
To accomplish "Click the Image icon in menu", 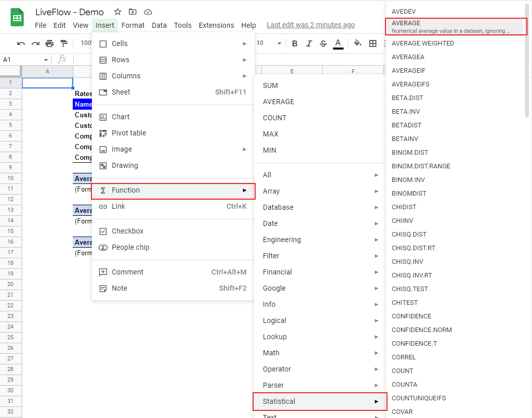I will click(x=103, y=150).
